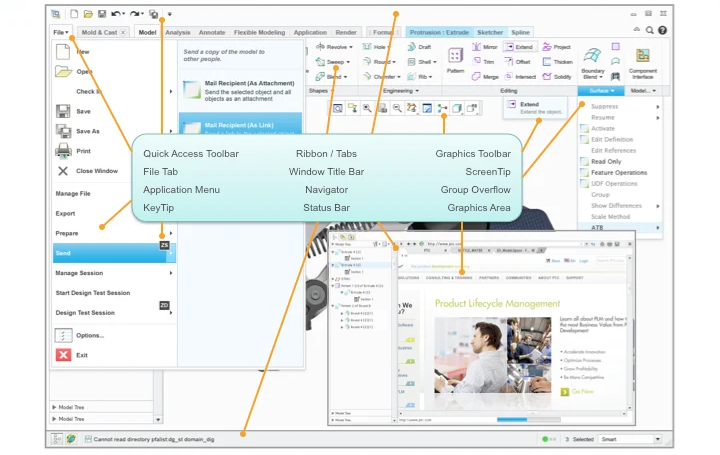Click the New document icon in quick access toolbar

click(74, 14)
